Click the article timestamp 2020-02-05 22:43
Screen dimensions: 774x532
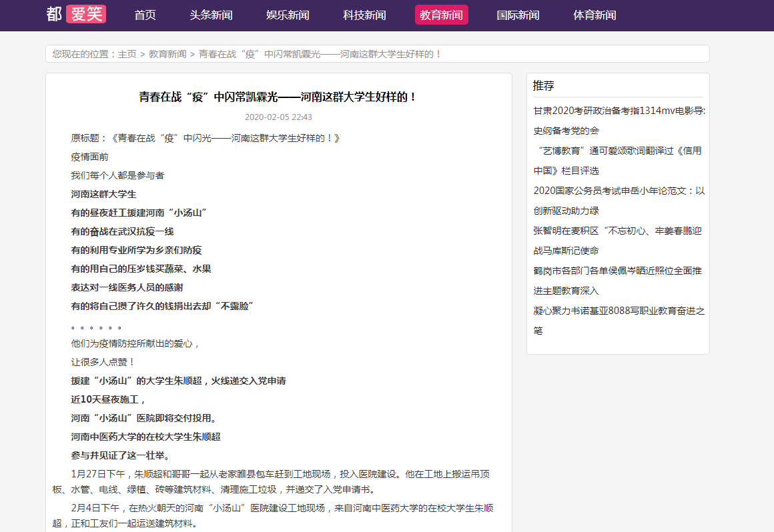278,117
